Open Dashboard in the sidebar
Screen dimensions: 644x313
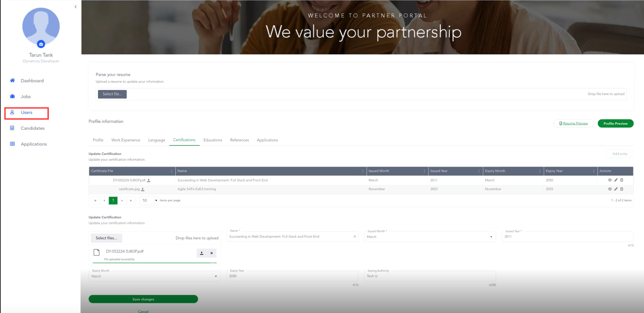(x=32, y=81)
